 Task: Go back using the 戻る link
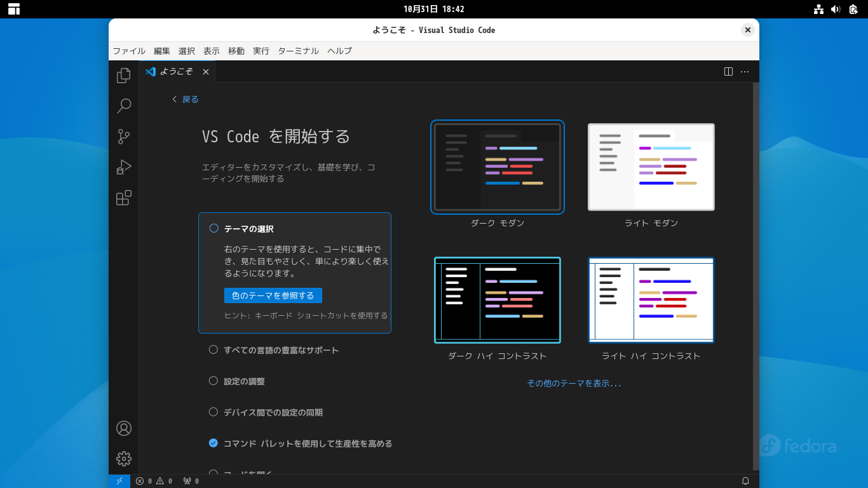186,99
